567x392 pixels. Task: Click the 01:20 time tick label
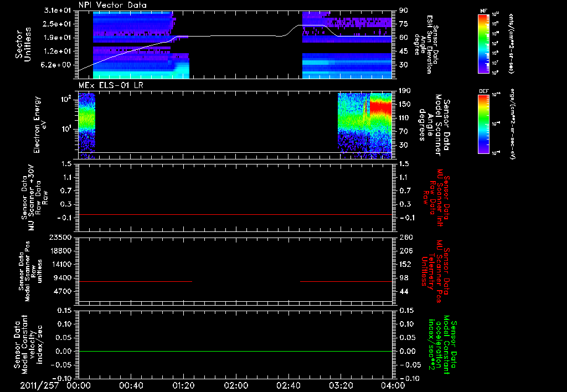[183, 385]
